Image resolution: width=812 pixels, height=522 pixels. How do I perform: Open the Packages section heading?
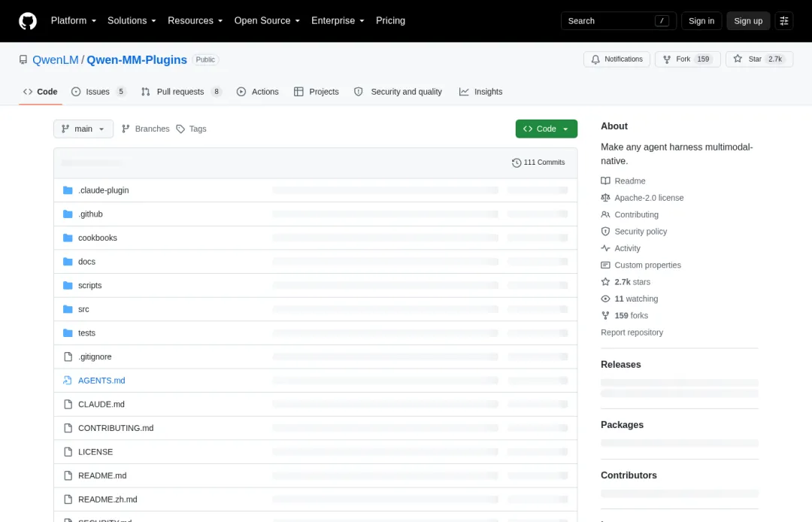point(622,425)
